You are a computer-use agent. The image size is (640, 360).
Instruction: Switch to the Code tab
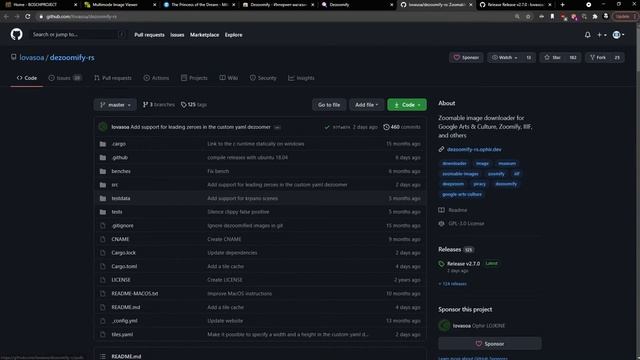point(27,78)
